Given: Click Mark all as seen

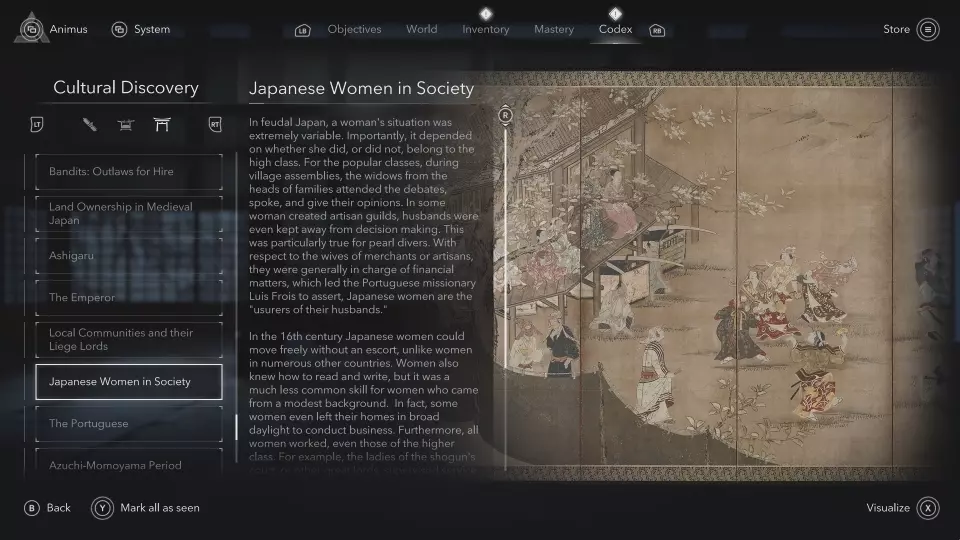Looking at the screenshot, I should point(160,508).
